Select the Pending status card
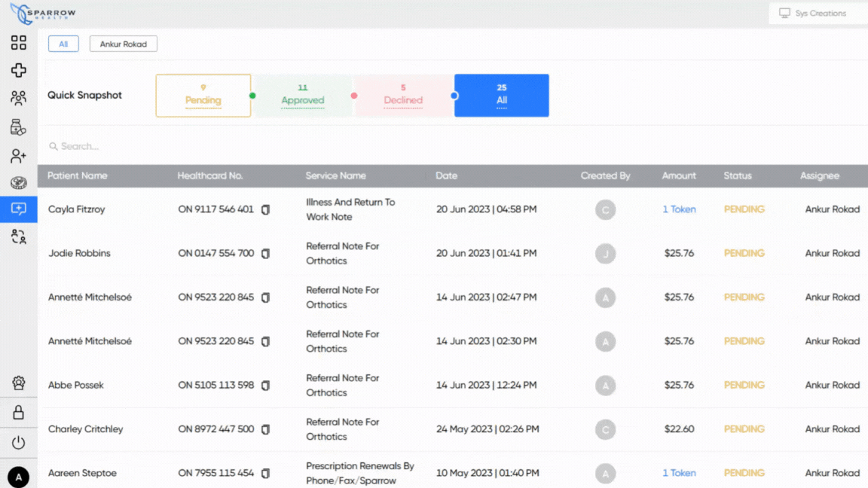Image resolution: width=868 pixels, height=488 pixels. [x=203, y=96]
